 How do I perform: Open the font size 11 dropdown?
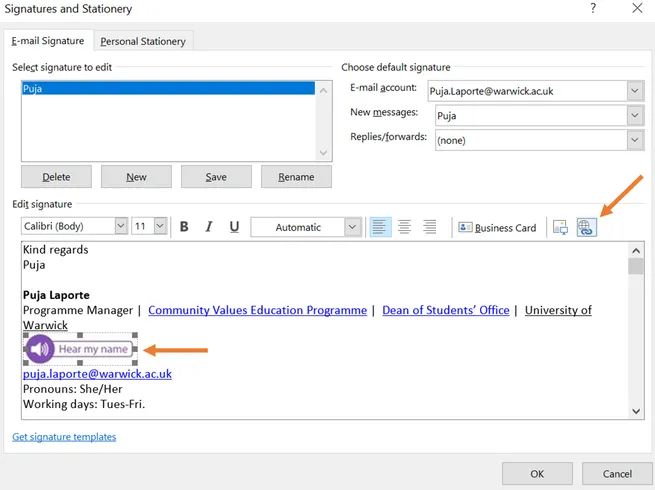(160, 226)
